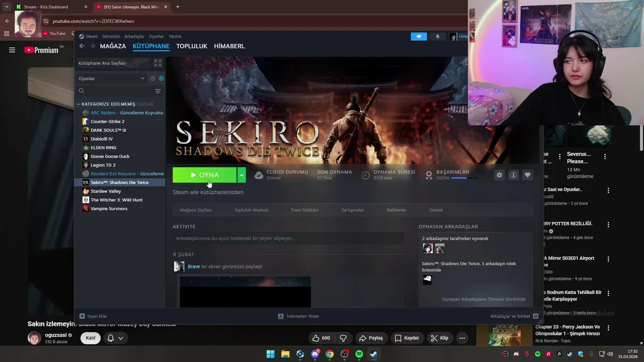644x362 pixels.
Task: Expand the Oyunlar filter dropdown
Action: point(111,78)
